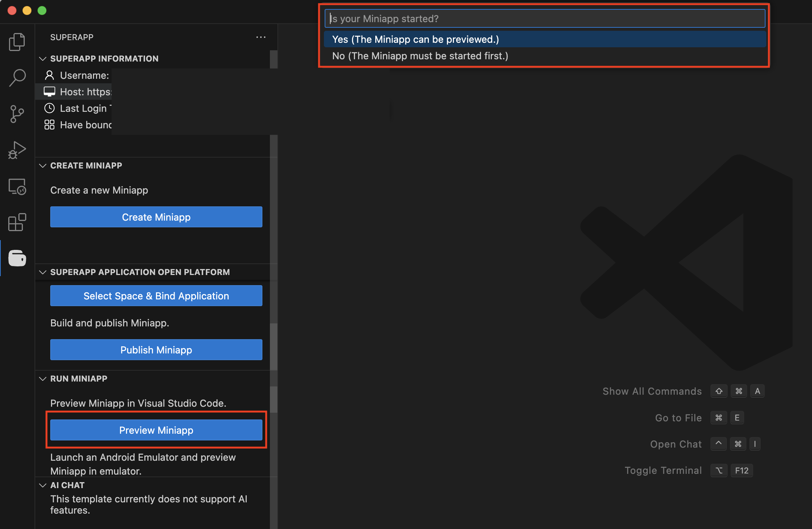The image size is (812, 529).
Task: Close the window with red button
Action: pos(12,11)
